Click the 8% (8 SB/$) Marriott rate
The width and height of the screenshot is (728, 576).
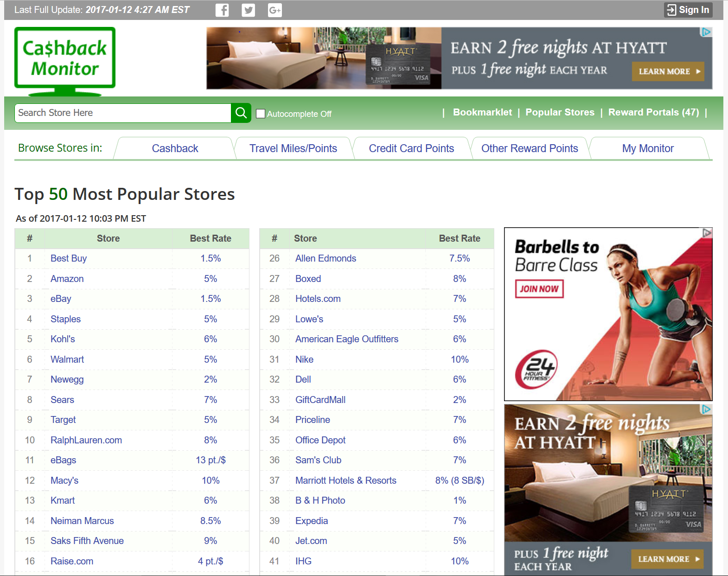[460, 480]
